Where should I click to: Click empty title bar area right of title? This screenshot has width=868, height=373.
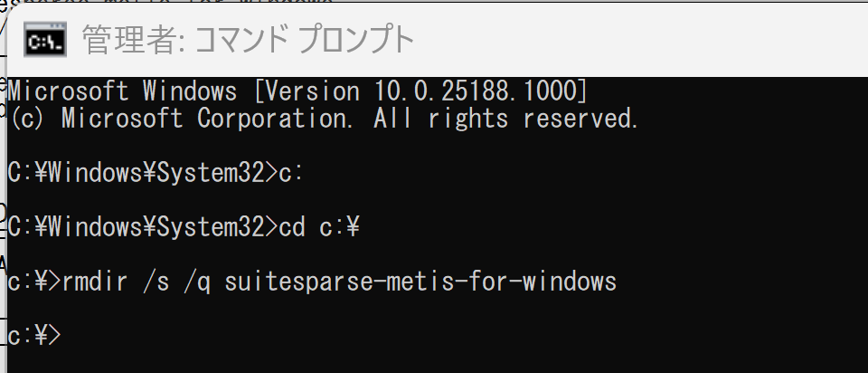(637, 40)
